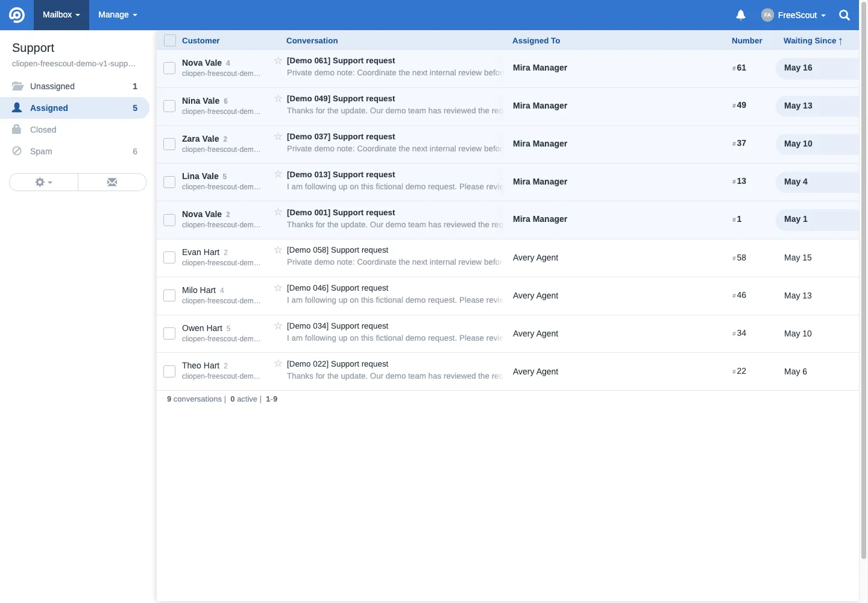Viewport: 868px width, 603px height.
Task: Click Mira Manager in Demo 001 row
Action: [x=540, y=219]
